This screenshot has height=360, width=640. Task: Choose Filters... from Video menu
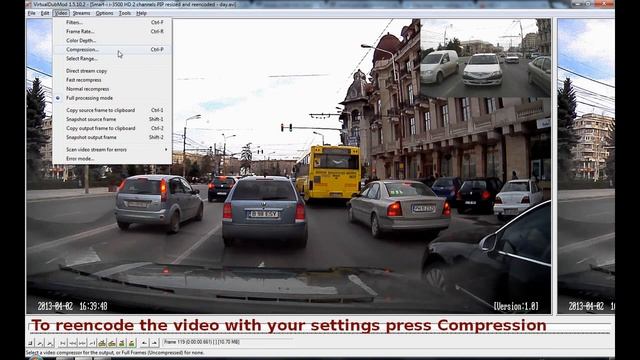point(112,22)
